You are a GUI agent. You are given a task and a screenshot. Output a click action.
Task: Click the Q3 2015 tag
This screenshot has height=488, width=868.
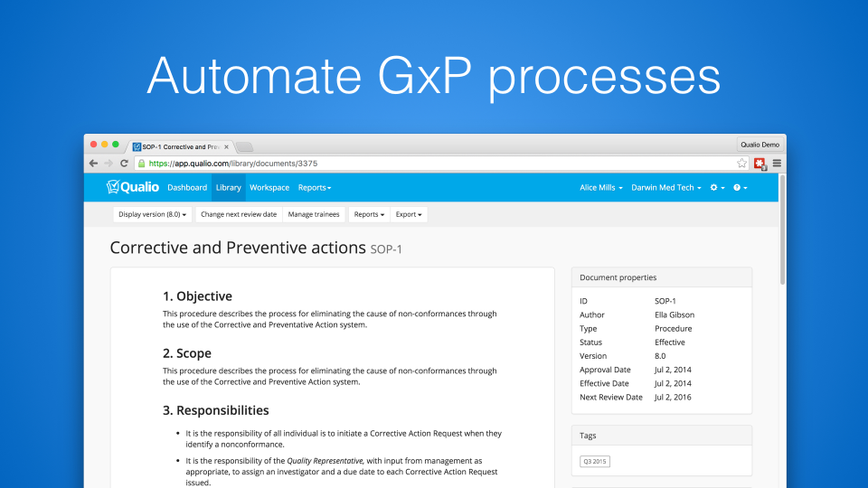point(595,461)
